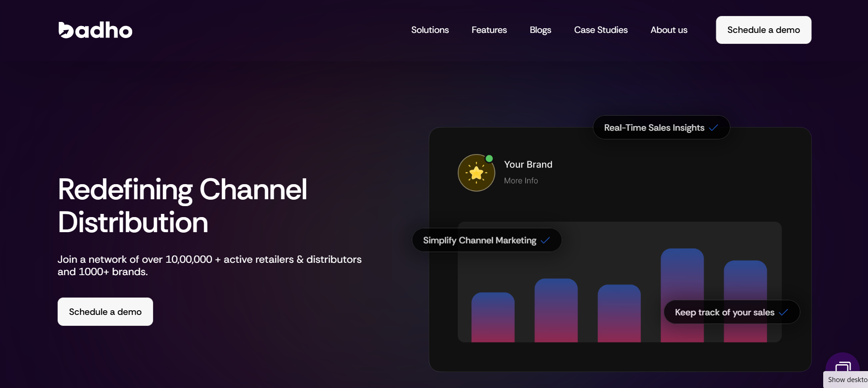The height and width of the screenshot is (388, 868).
Task: Click the gold star brand avatar
Action: click(x=476, y=173)
